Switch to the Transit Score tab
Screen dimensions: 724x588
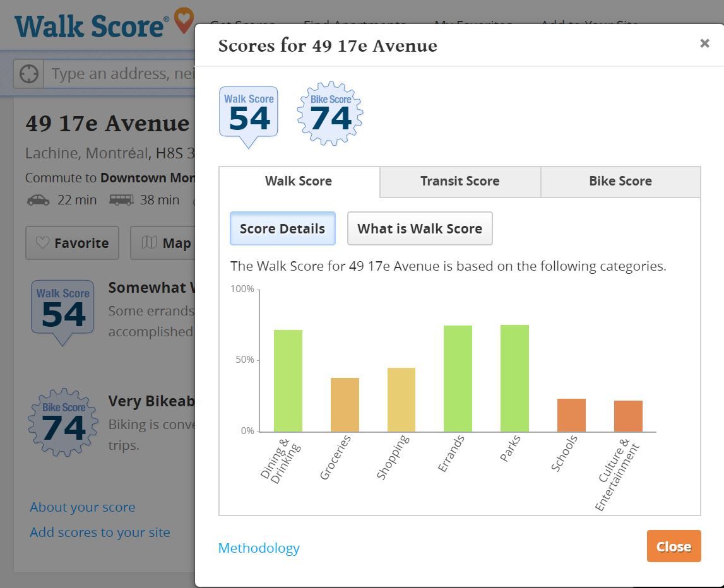pyautogui.click(x=460, y=182)
